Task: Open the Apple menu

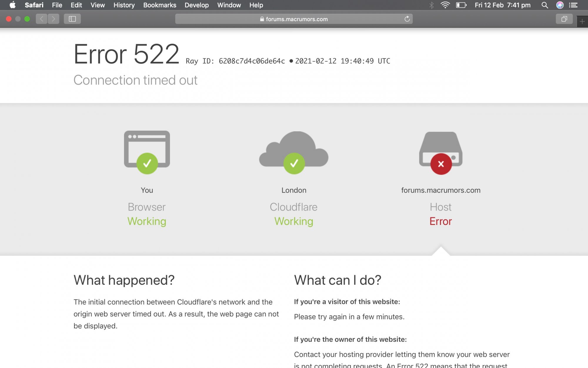Action: pos(12,5)
